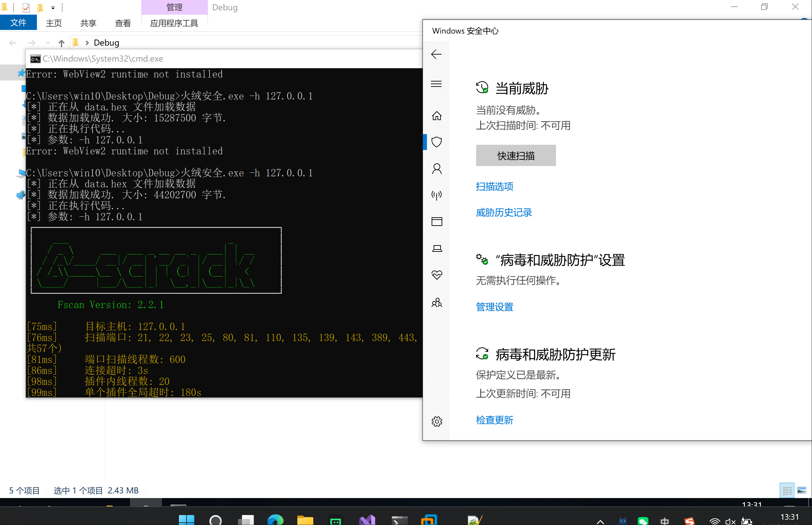Open the Family options icon
Image resolution: width=812 pixels, height=525 pixels.
click(437, 302)
